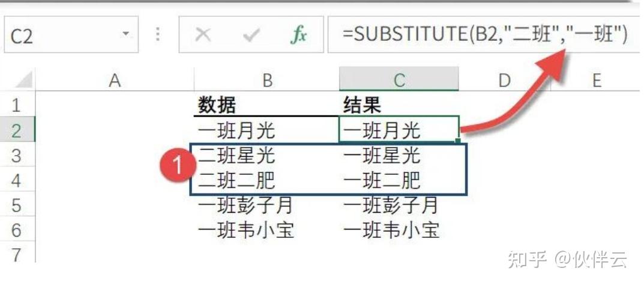
Task: Click the Name Box showing C2
Action: click(x=60, y=36)
